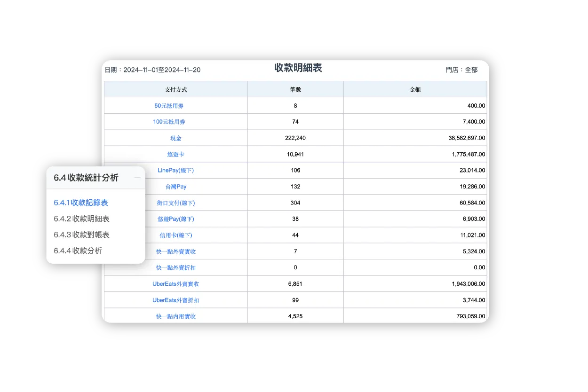Open the 街口支付(線下) payment link
588x392 pixels.
tap(175, 203)
